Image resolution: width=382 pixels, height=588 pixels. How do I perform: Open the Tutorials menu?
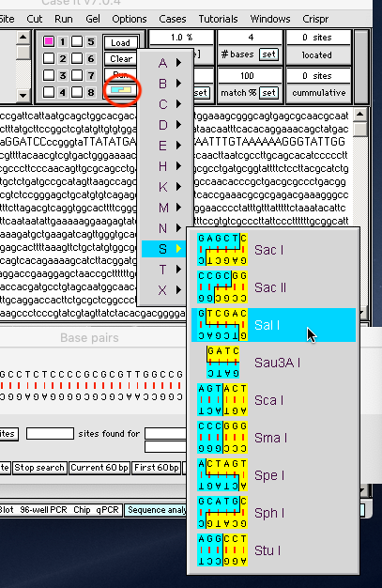(x=218, y=19)
